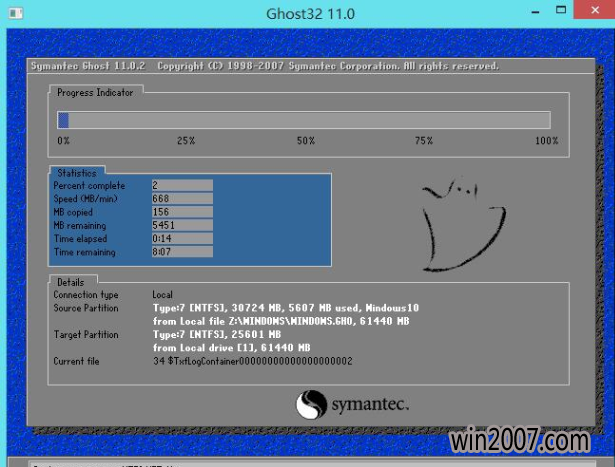
Task: Click the 0% progress marker label
Action: [x=64, y=141]
